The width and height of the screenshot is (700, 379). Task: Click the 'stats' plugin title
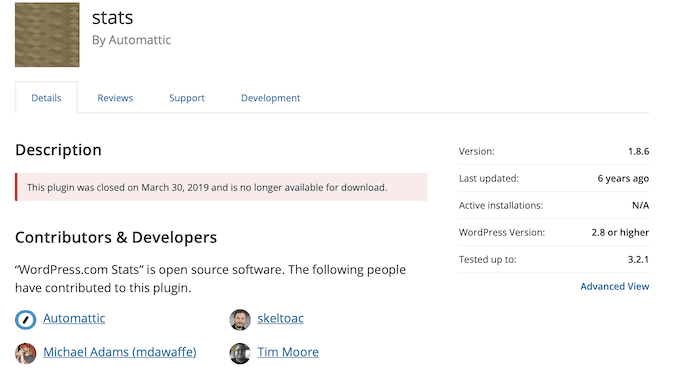(x=112, y=18)
